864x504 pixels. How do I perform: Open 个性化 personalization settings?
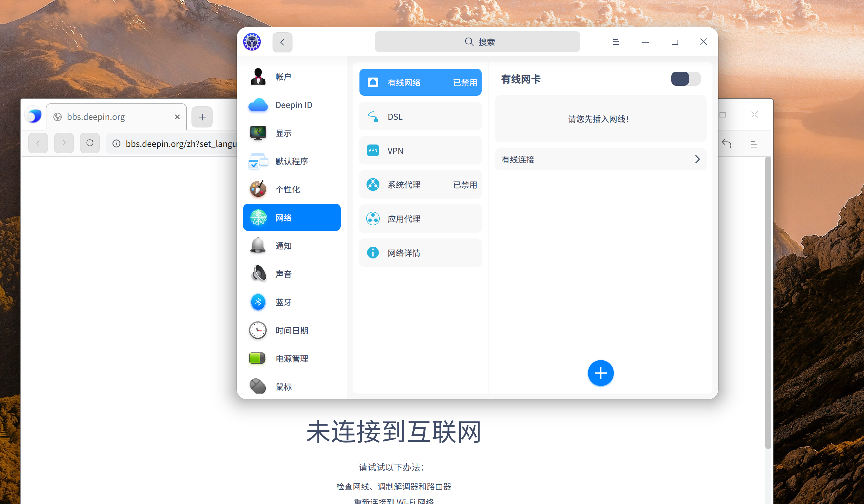click(258, 189)
